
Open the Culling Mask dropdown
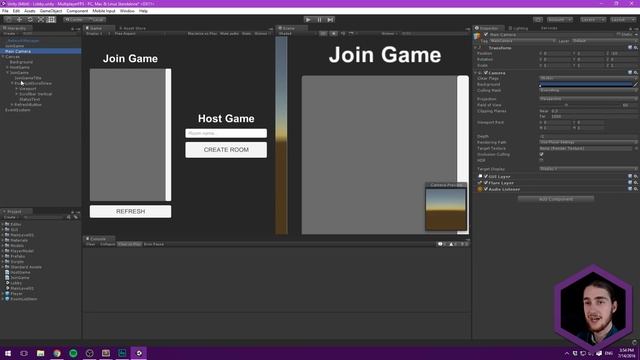[x=588, y=90]
